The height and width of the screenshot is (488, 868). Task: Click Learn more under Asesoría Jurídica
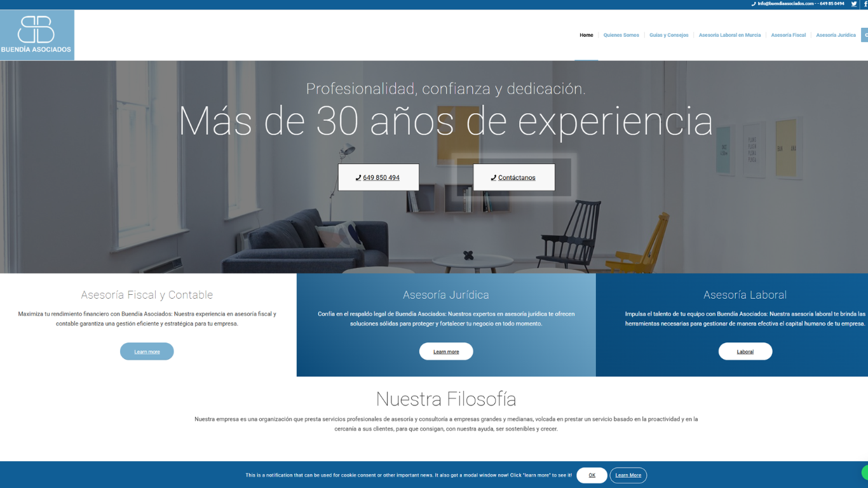pyautogui.click(x=446, y=351)
